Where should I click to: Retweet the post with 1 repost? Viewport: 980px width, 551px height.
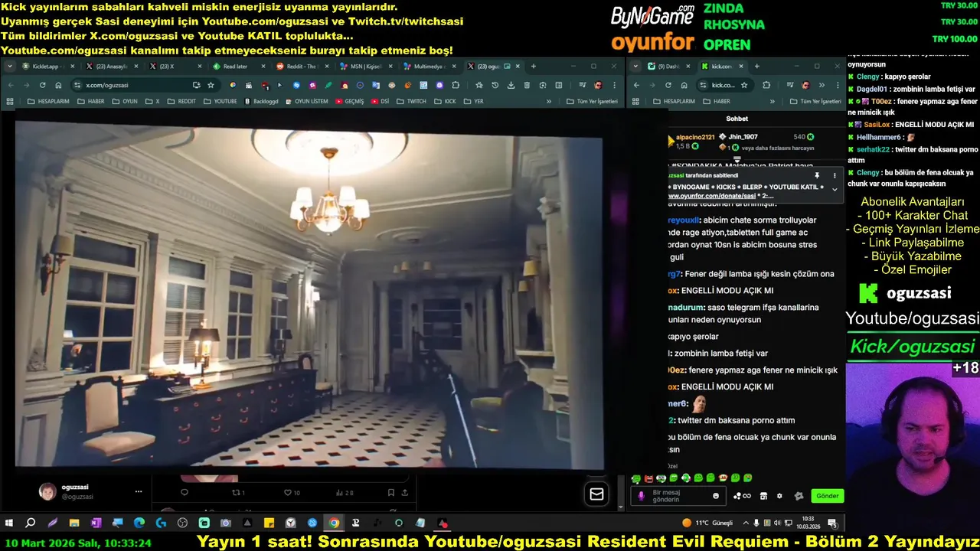tap(238, 493)
